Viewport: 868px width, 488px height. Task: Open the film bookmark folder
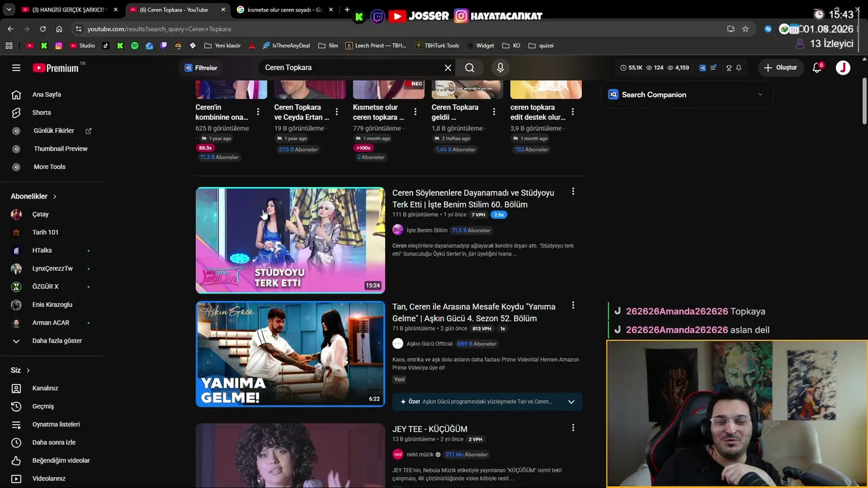(328, 45)
